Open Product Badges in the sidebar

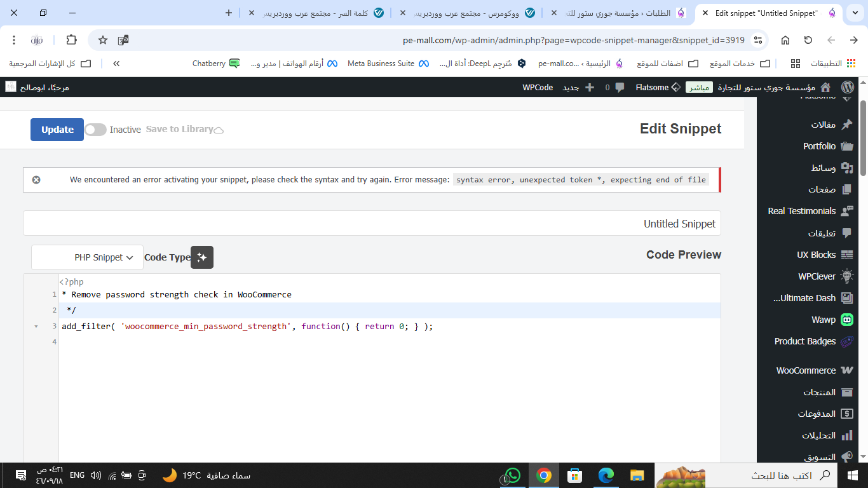coord(813,341)
